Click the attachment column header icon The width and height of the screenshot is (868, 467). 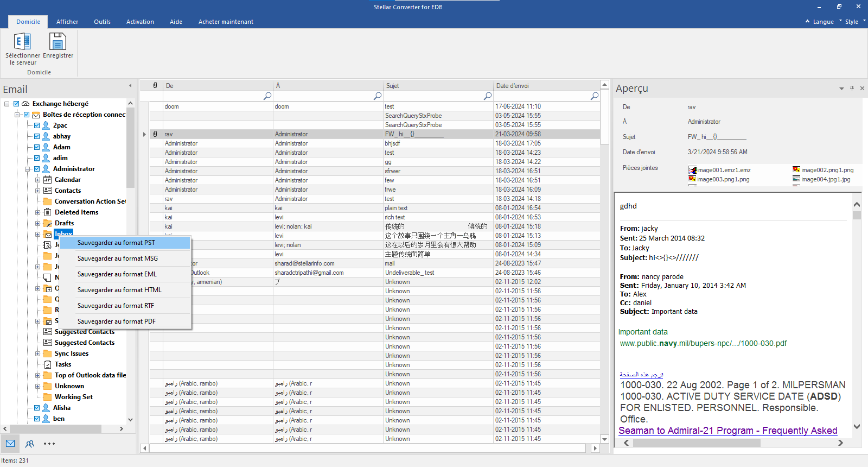[155, 85]
